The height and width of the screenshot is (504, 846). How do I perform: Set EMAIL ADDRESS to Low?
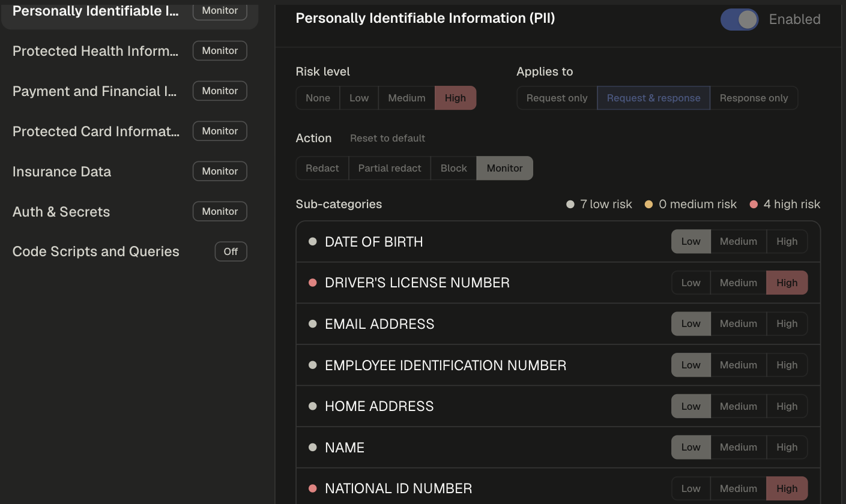[x=690, y=323]
